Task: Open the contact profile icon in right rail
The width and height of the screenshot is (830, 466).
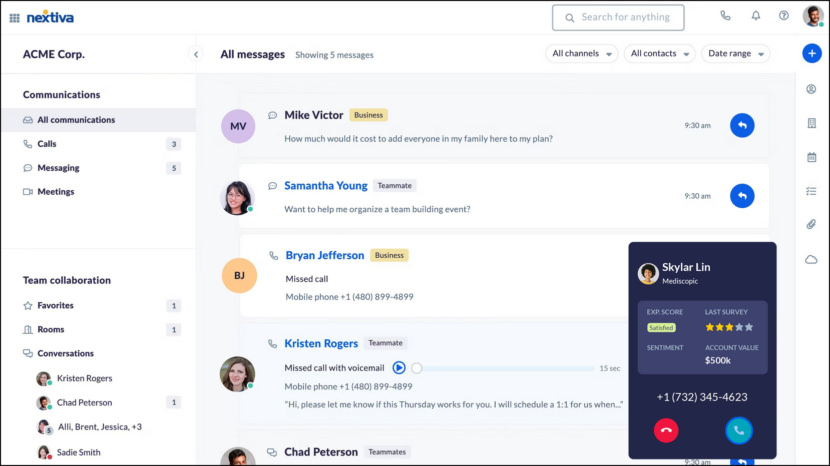Action: pyautogui.click(x=811, y=89)
